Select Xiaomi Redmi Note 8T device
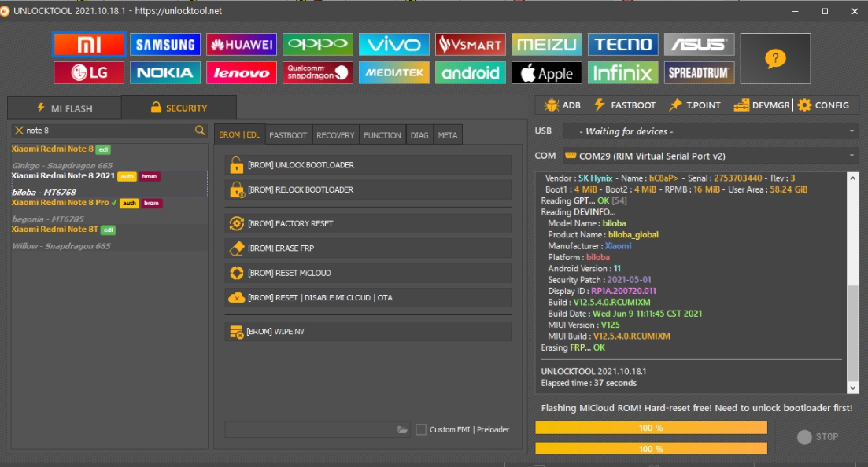This screenshot has height=467, width=868. click(x=109, y=237)
